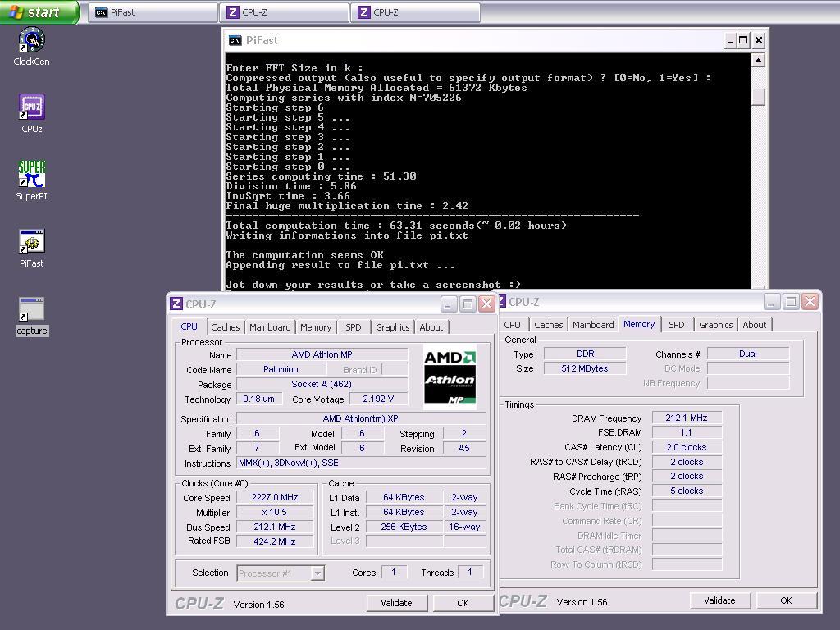Click Validate in the left CPU-Z window
840x630 pixels.
396,603
